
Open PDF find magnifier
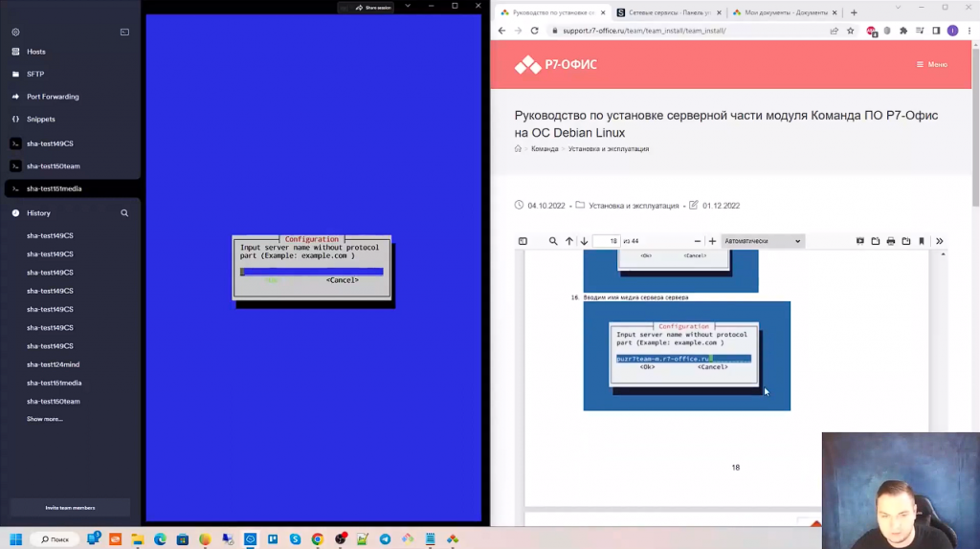(x=553, y=241)
